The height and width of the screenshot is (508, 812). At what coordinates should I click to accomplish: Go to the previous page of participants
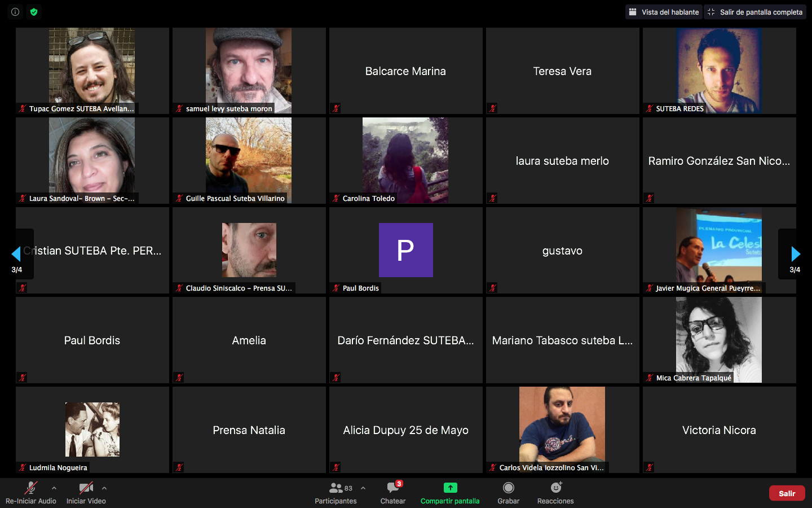point(16,254)
